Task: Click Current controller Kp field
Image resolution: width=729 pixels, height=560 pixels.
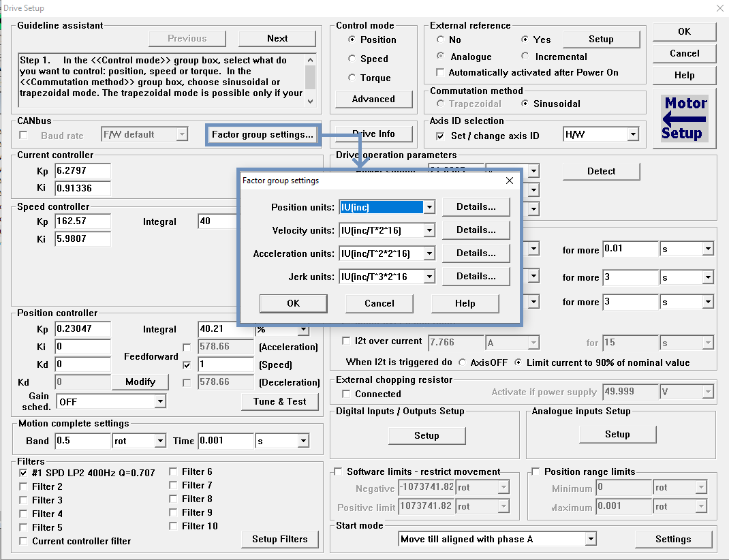Action: point(82,170)
